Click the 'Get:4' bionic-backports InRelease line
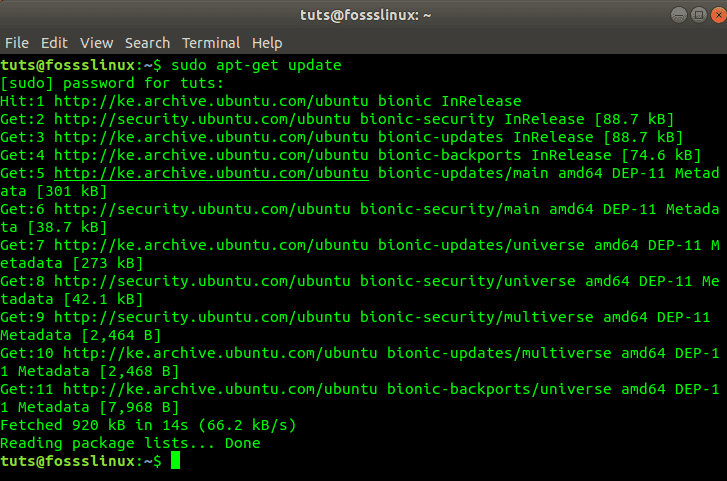727x481 pixels. tap(351, 155)
